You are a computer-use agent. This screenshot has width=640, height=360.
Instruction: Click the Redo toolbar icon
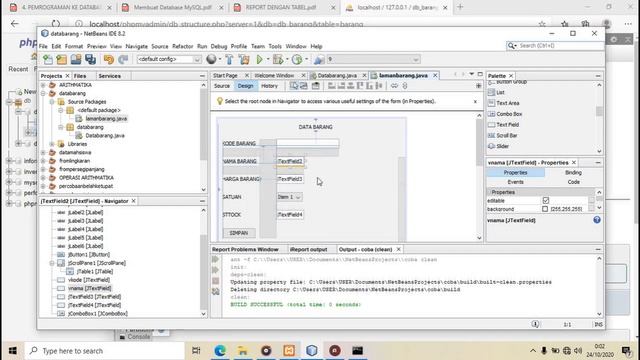pos(123,60)
